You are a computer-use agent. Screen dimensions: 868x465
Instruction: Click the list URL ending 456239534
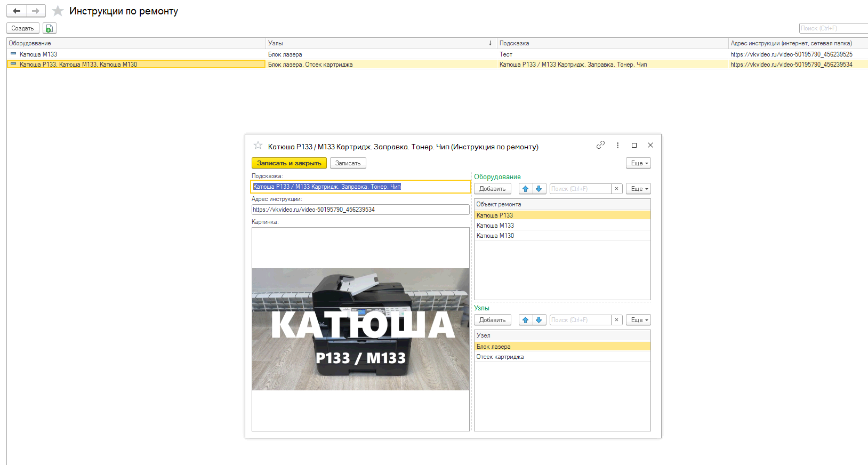[791, 65]
